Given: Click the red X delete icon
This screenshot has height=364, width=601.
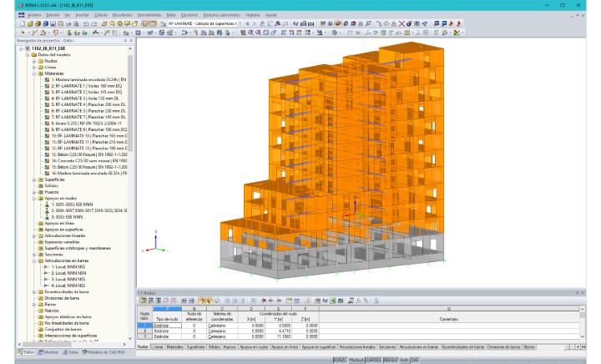Looking at the screenshot, I should (x=402, y=23).
